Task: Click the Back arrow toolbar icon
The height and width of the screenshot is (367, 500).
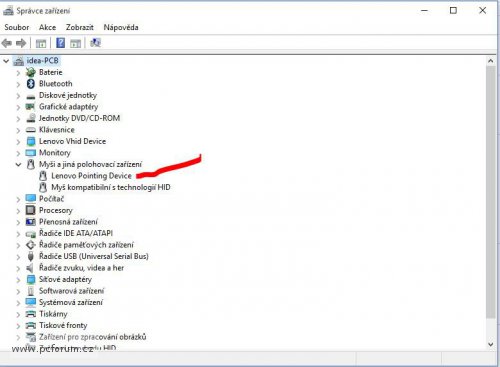Action: [7, 43]
